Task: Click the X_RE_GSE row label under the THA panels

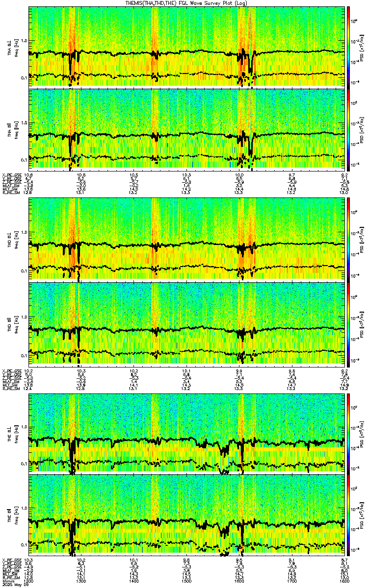Action: (x=12, y=175)
